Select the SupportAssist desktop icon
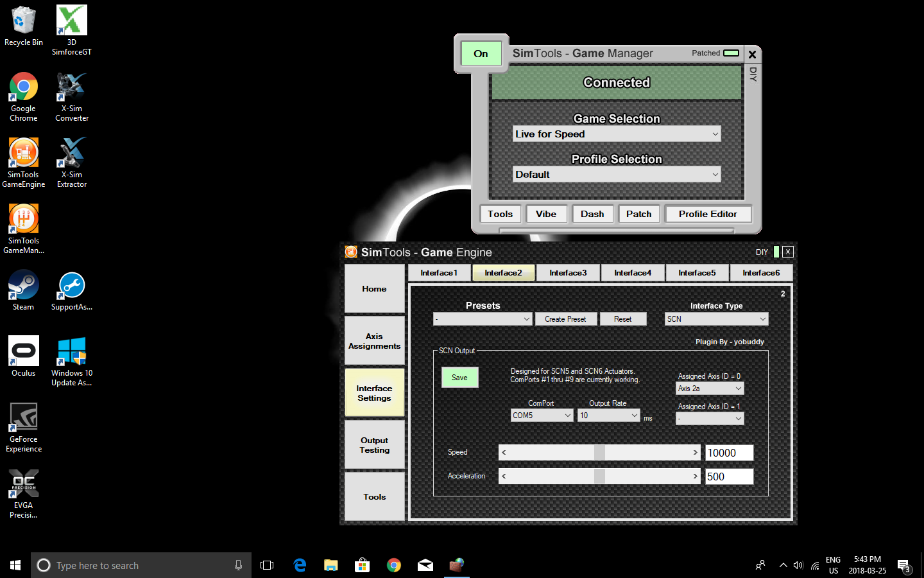Screen dimensions: 924x578 (72, 291)
